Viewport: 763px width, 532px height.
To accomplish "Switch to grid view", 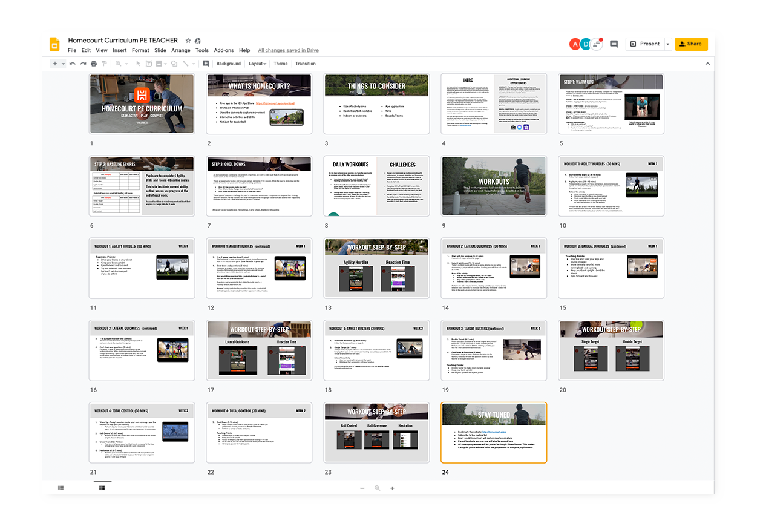I will (102, 488).
